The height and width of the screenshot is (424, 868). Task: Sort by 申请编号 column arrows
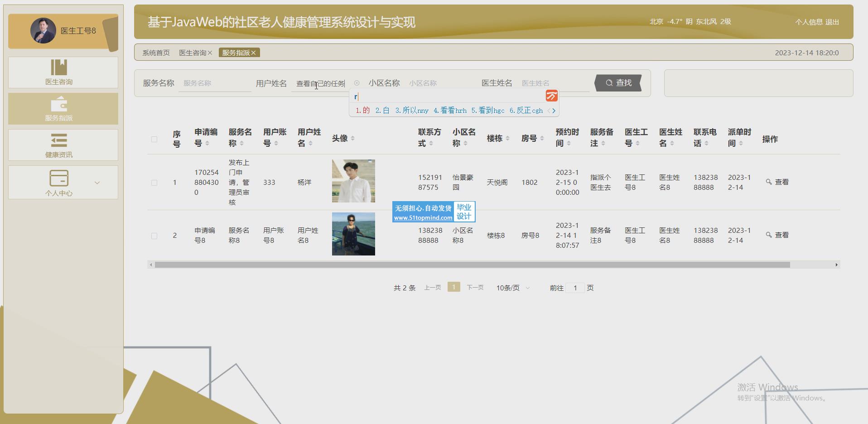pos(207,144)
